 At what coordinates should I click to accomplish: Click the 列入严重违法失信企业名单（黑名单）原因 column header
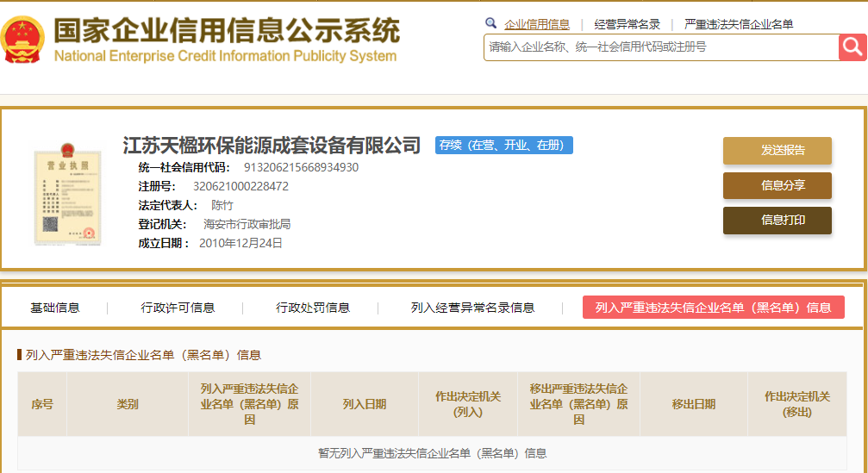(249, 404)
